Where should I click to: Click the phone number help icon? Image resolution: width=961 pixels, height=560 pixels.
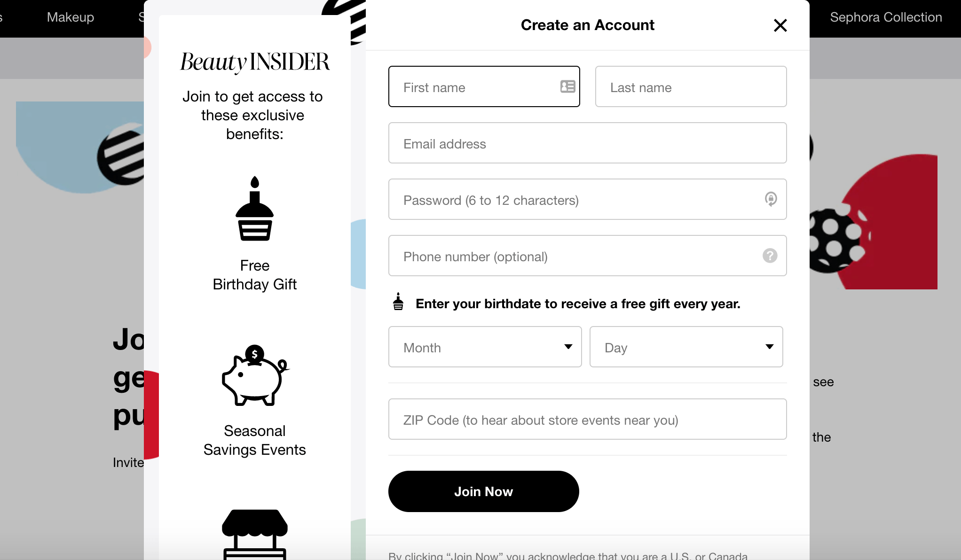coord(770,255)
